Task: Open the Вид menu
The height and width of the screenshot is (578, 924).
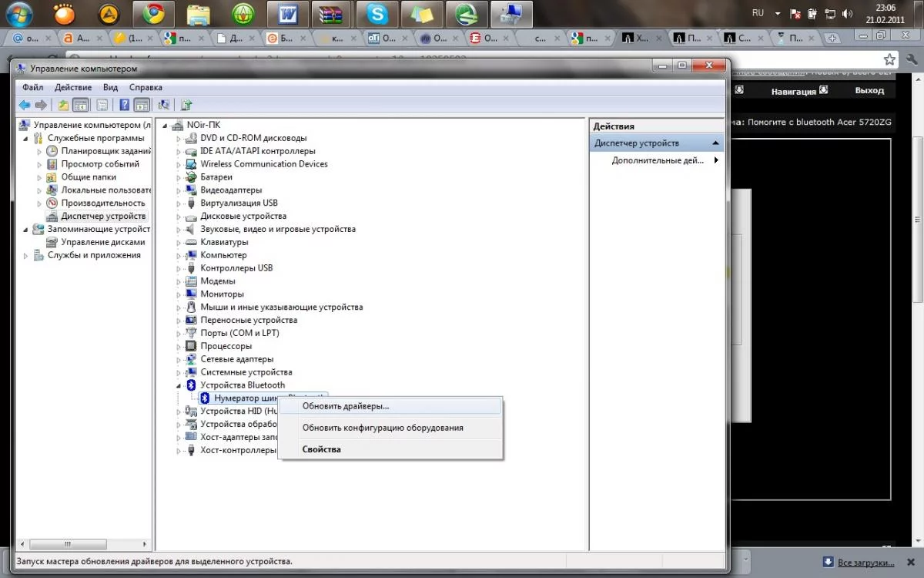Action: (x=110, y=88)
